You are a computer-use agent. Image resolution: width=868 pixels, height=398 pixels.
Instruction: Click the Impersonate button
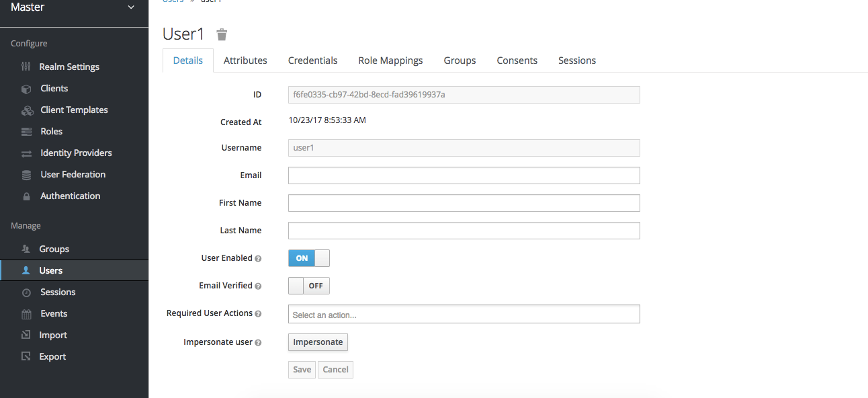(318, 342)
